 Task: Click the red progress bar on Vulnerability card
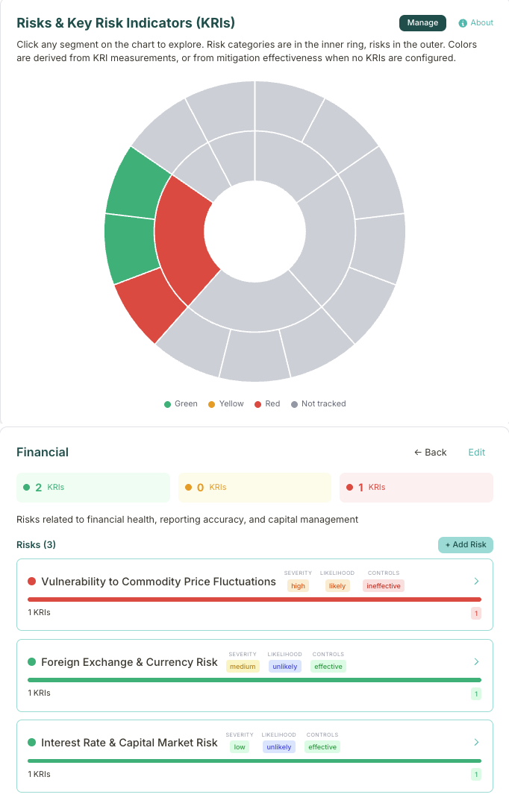254,599
